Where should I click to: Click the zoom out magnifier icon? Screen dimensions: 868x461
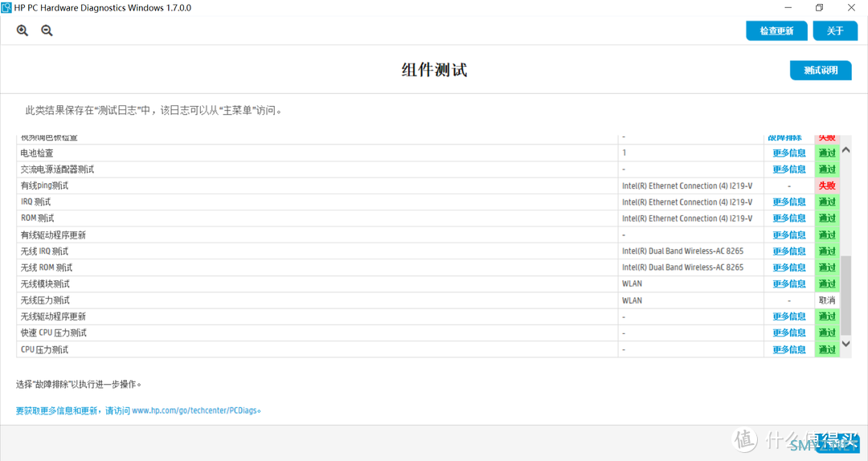pyautogui.click(x=47, y=31)
